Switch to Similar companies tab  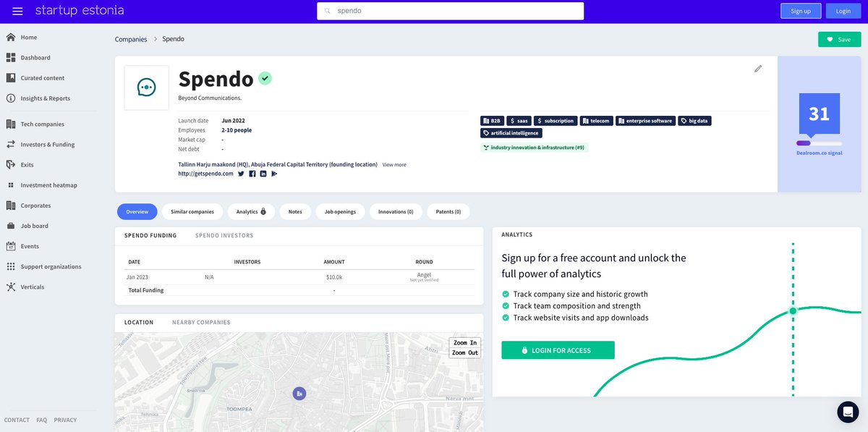click(192, 211)
